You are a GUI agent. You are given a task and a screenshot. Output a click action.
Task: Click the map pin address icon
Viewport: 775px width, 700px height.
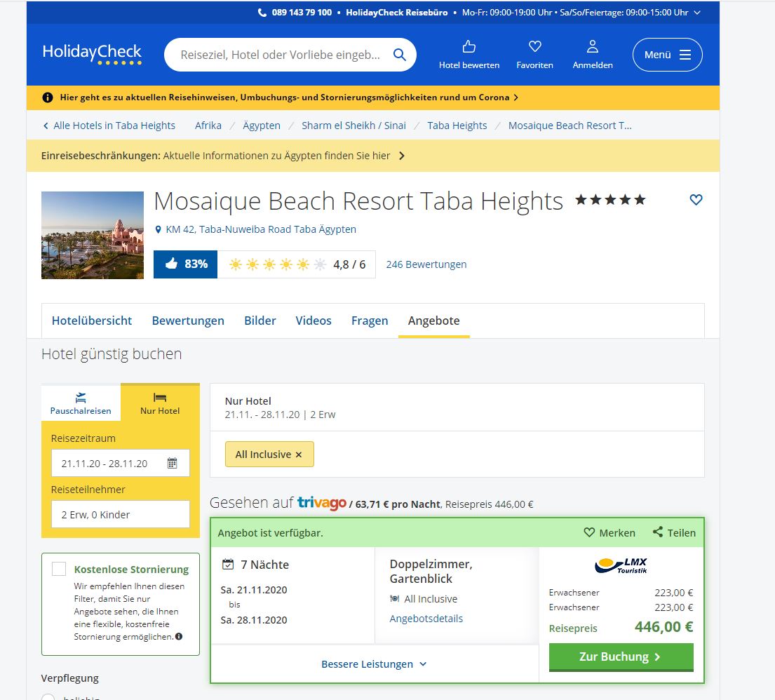coord(159,229)
